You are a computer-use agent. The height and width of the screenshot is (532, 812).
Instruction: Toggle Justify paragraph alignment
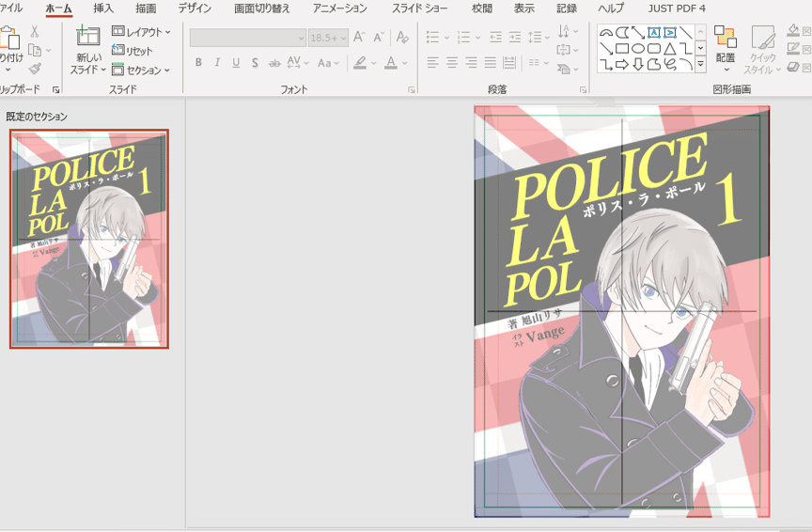[491, 63]
